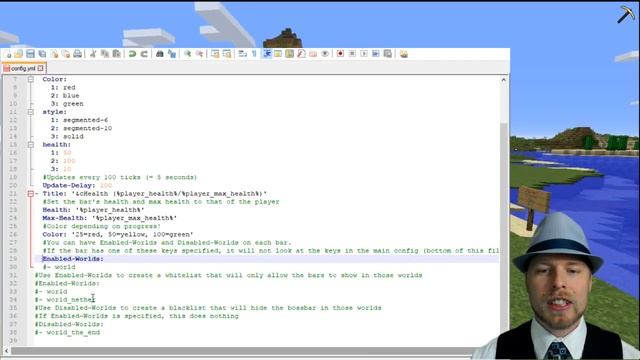Run macro multiple times icon
The height and width of the screenshot is (360, 640).
376,54
